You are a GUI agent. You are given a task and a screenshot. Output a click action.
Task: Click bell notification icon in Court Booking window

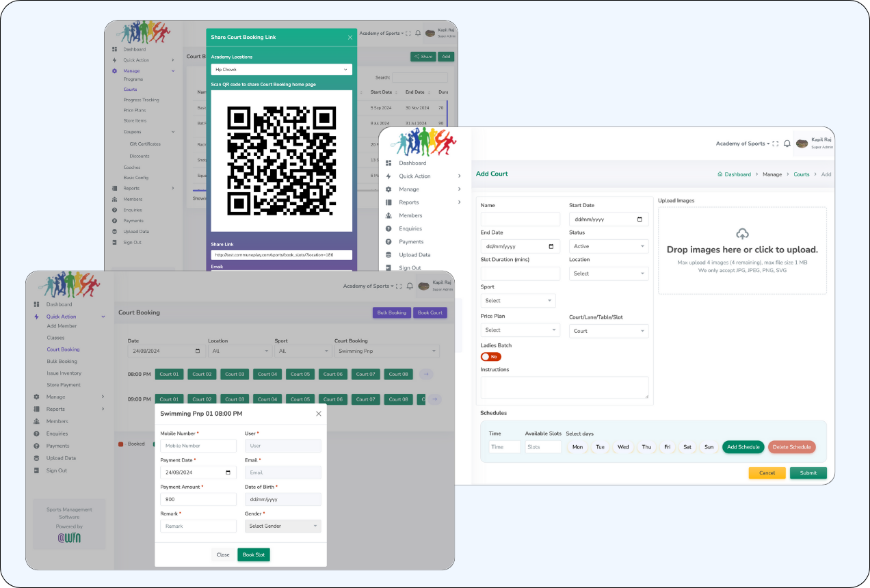(410, 286)
